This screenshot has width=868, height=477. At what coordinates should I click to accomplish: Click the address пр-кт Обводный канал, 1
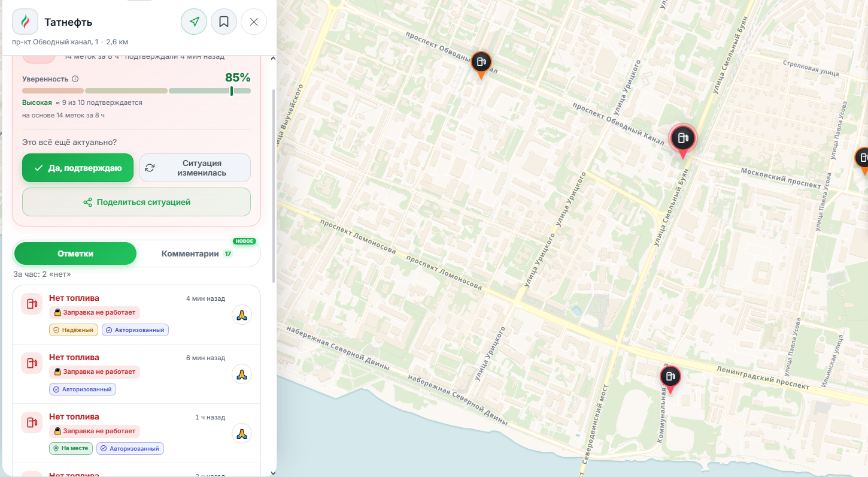coord(55,42)
